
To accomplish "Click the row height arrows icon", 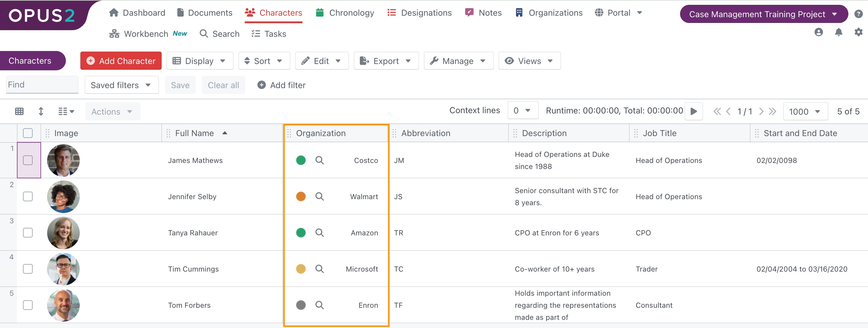I will pos(41,111).
